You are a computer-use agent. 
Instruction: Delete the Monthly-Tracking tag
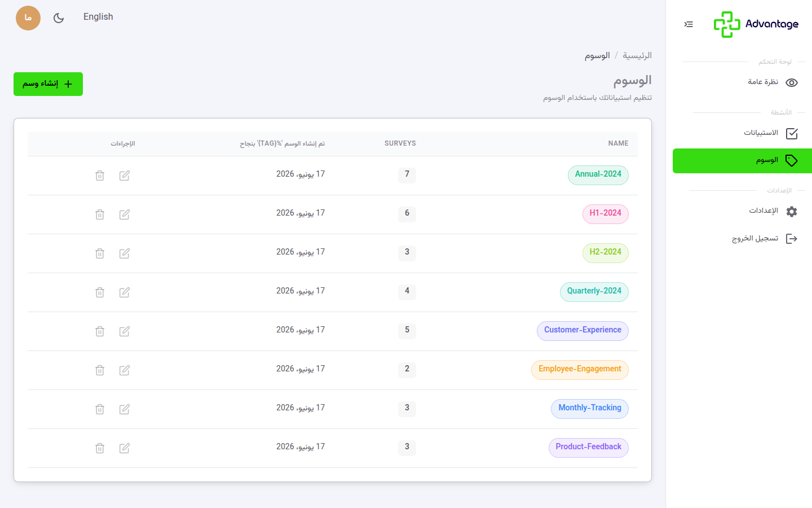click(100, 409)
